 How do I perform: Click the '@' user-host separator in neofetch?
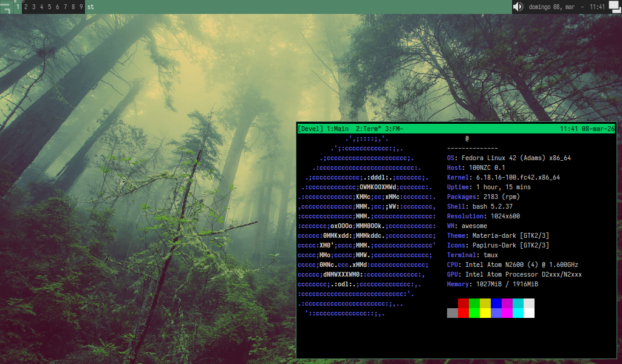(467, 139)
